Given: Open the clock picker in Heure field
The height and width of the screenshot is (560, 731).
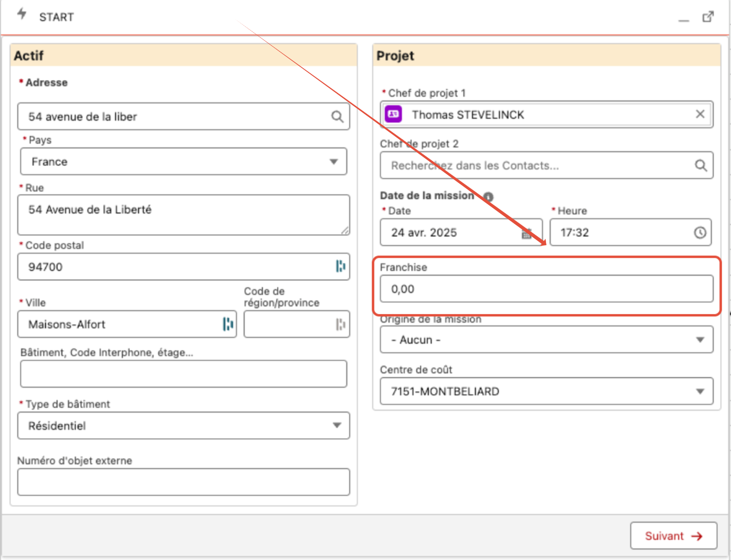Looking at the screenshot, I should pyautogui.click(x=700, y=232).
